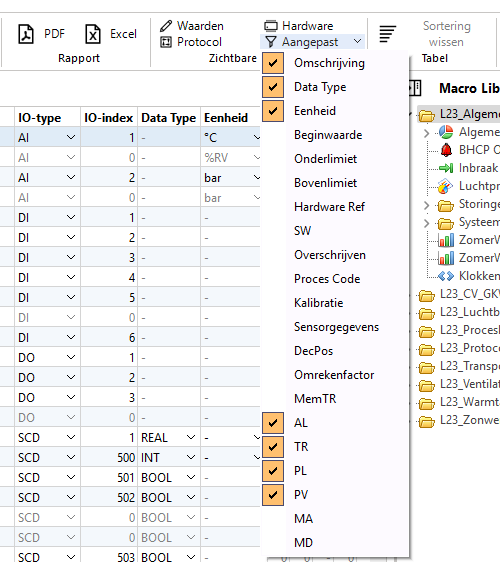The height and width of the screenshot is (562, 500).
Task: Export report via Excel icon
Action: tap(93, 34)
